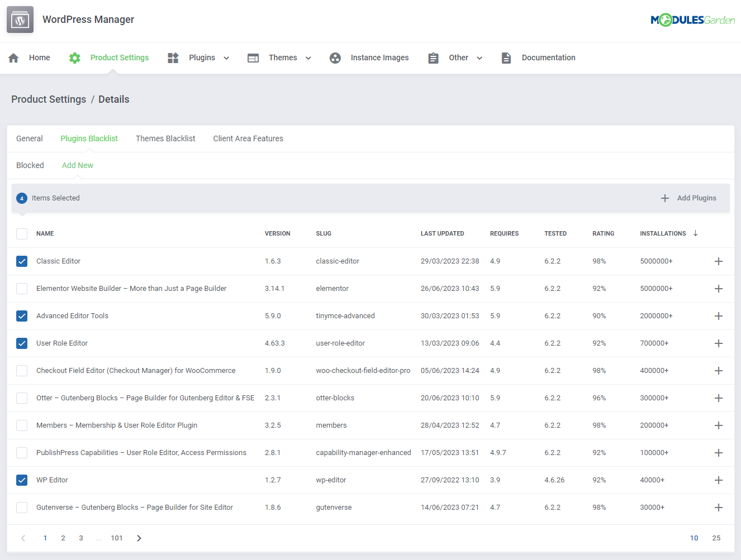
Task: Click the Documentation file icon
Action: [506, 58]
